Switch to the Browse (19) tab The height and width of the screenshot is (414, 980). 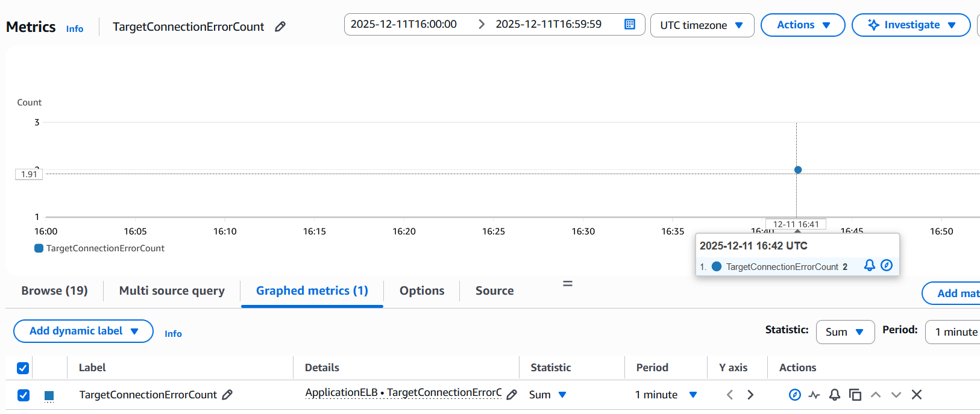[x=54, y=290]
